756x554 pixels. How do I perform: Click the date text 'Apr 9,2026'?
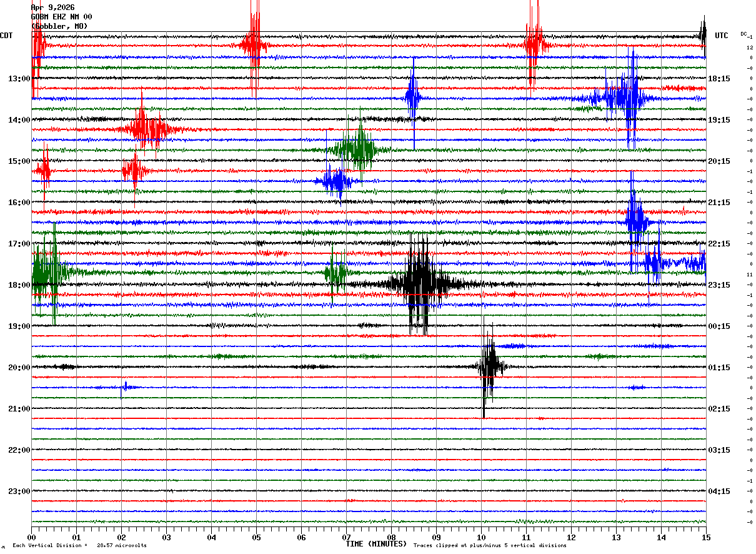click(52, 8)
